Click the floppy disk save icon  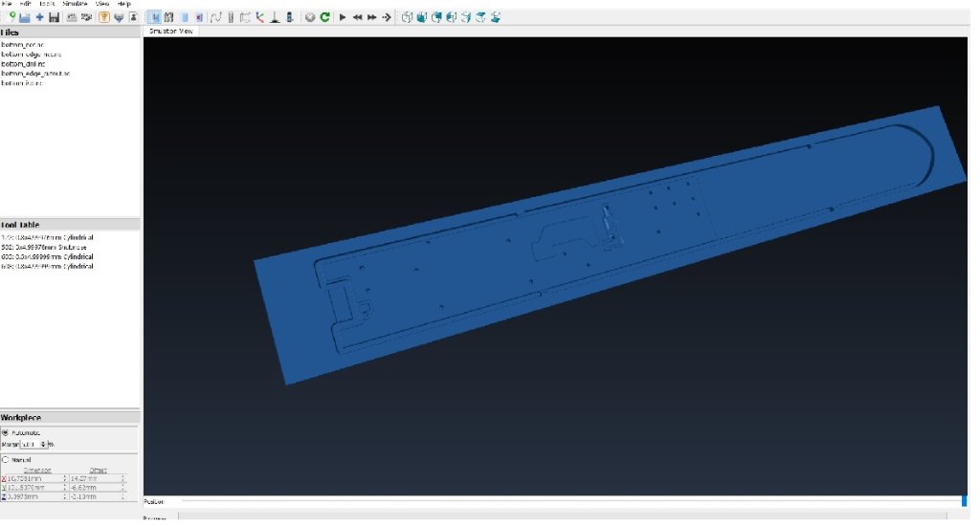pyautogui.click(x=54, y=17)
